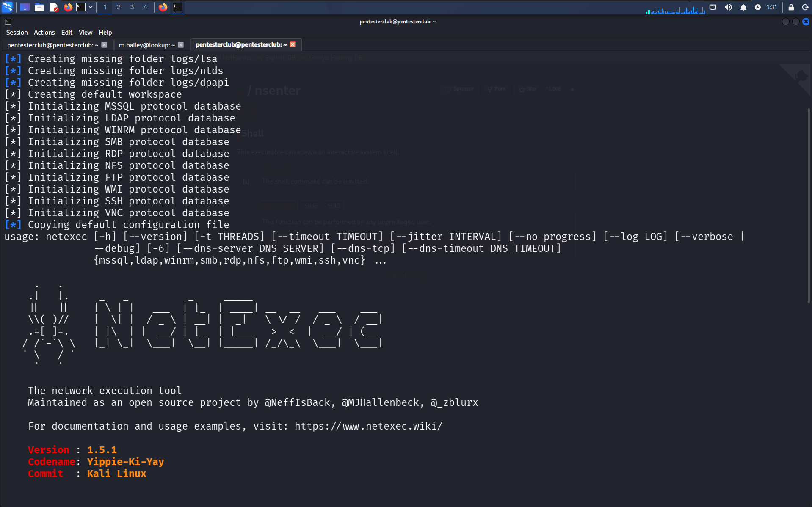Click the Kali Linux commit value

[x=117, y=474]
